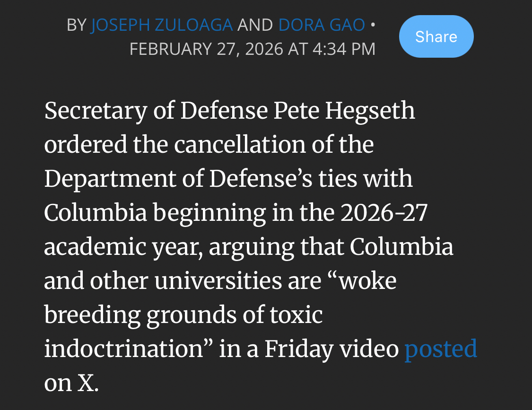Viewport: 532px width, 410px height.
Task: Click the February 27, 2026 date
Action: (206, 49)
